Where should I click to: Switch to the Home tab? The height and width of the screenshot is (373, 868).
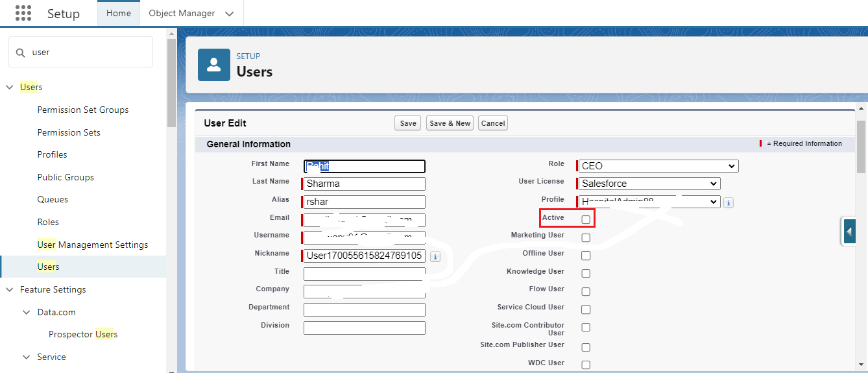click(119, 13)
